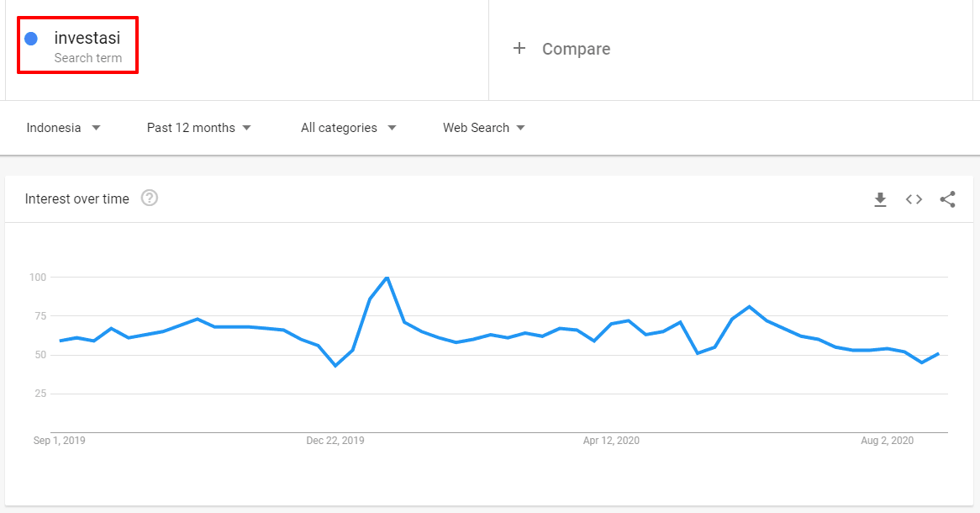Click the embed code icon
The image size is (980, 513).
[914, 199]
